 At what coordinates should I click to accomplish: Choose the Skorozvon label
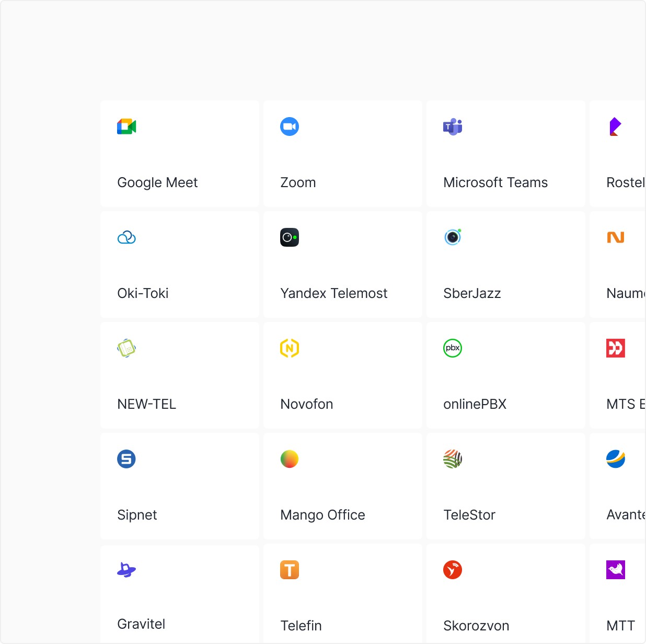tap(476, 626)
